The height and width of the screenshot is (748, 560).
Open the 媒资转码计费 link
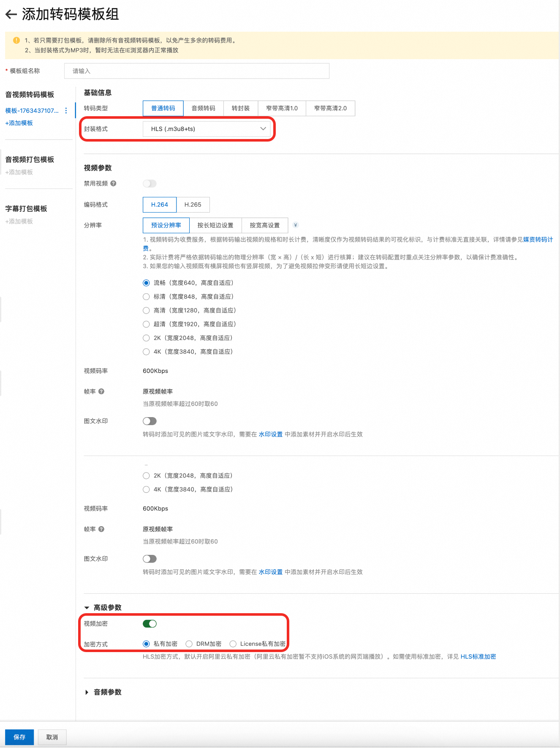538,240
